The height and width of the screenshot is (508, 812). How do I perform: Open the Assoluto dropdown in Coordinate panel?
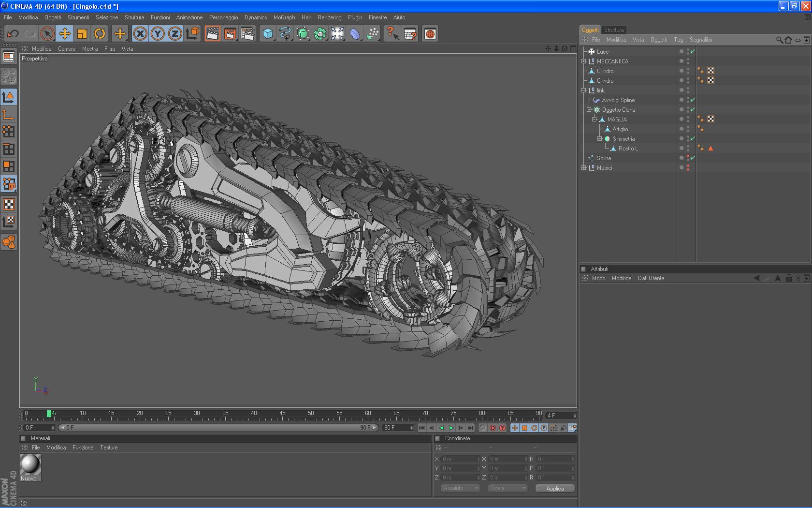point(460,488)
